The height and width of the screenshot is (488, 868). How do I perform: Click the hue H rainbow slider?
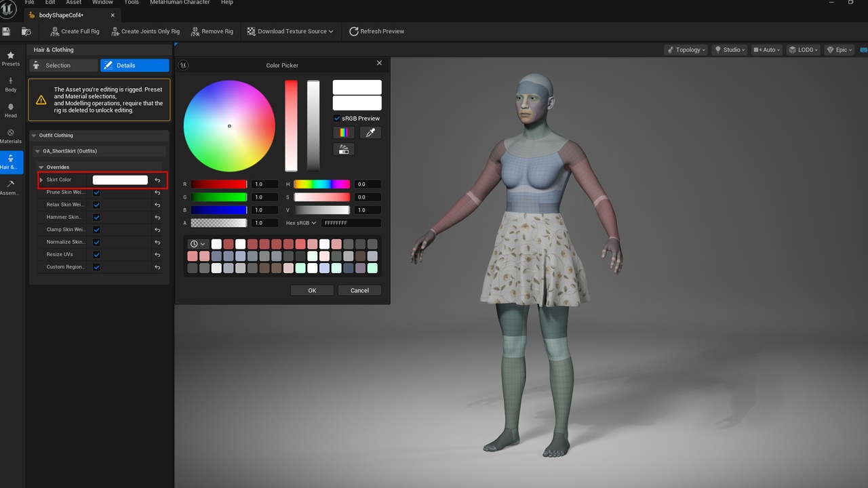[322, 184]
